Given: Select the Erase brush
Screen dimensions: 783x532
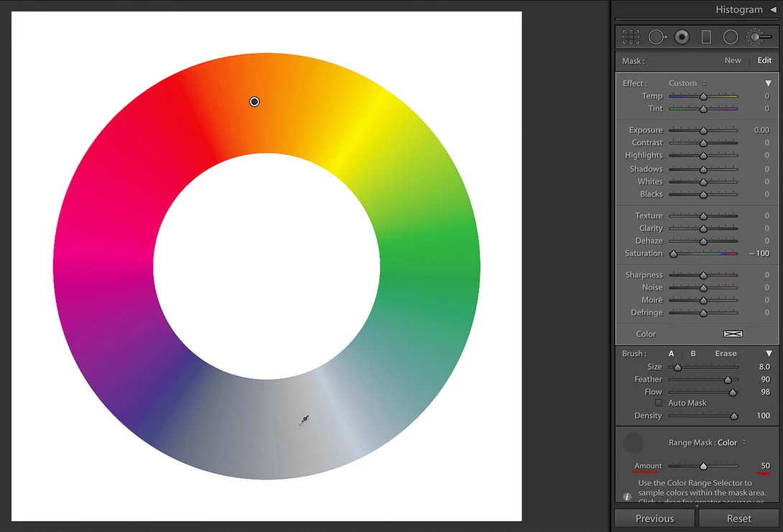Looking at the screenshot, I should coord(726,353).
